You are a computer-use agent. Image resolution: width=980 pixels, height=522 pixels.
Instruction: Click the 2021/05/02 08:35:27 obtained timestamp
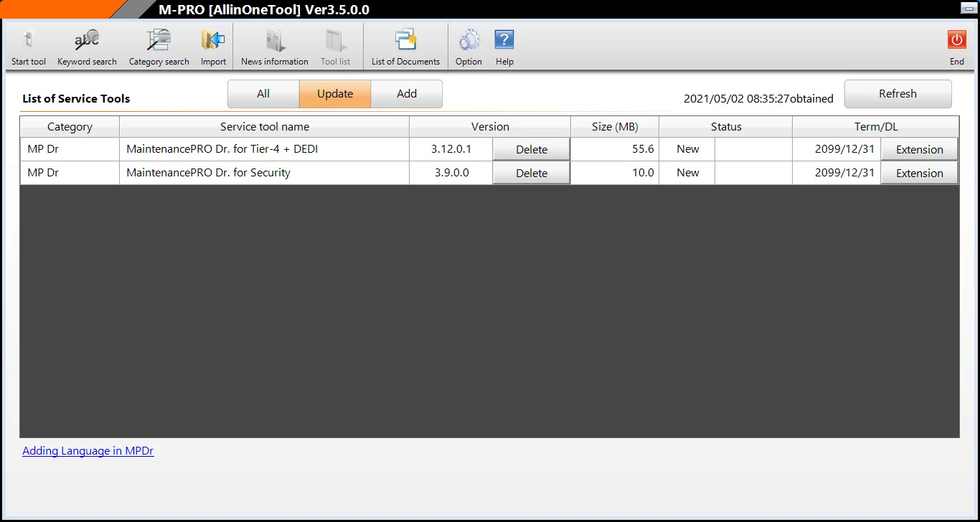click(x=758, y=99)
